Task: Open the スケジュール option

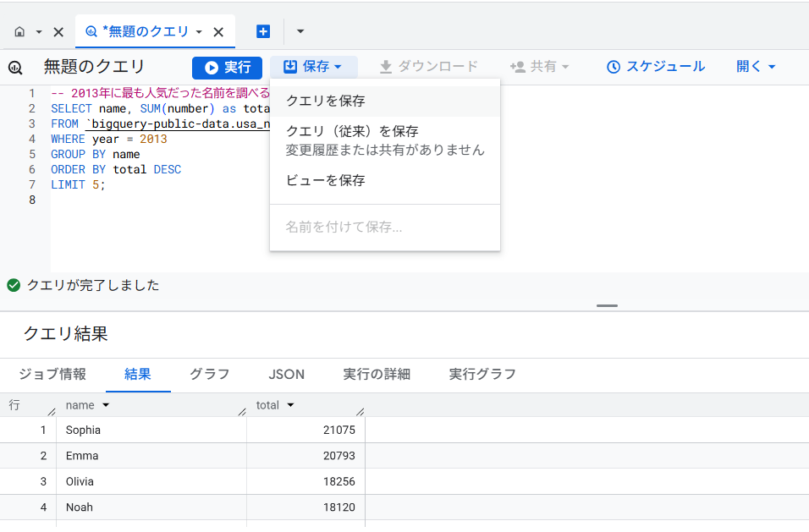Action: (656, 67)
